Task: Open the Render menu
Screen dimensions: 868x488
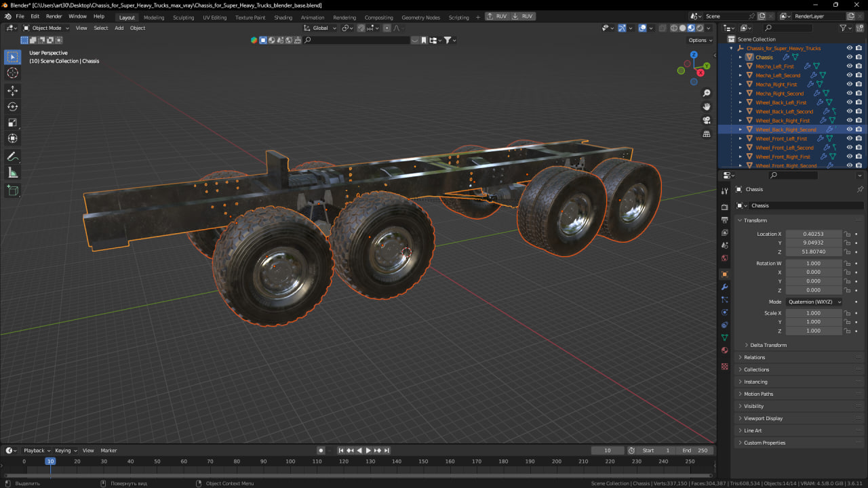Action: click(x=54, y=16)
